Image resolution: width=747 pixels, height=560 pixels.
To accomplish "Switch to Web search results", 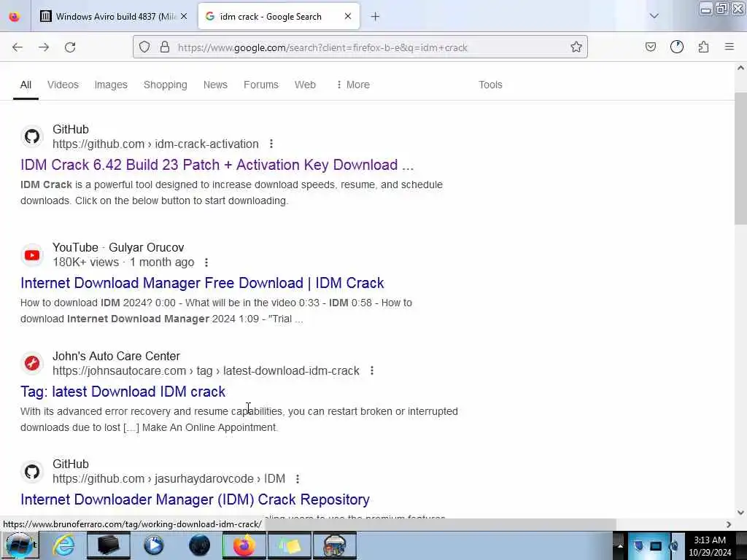I will coord(305,85).
